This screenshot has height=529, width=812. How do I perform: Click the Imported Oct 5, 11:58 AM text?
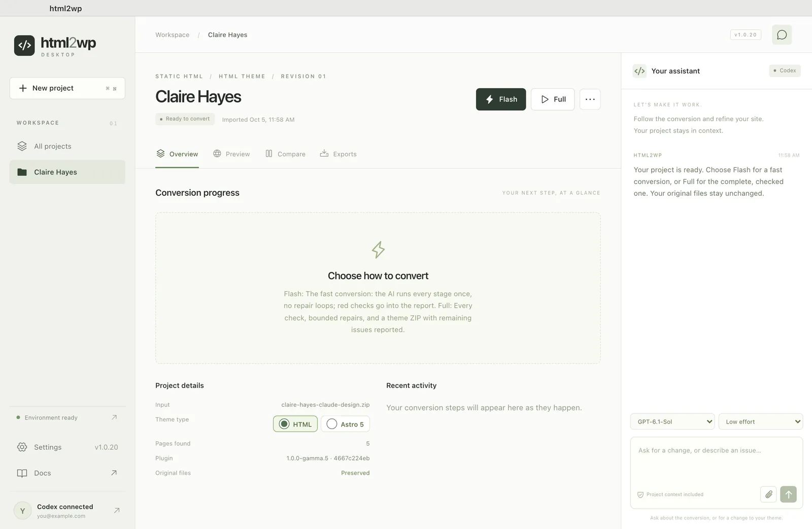[x=258, y=120]
